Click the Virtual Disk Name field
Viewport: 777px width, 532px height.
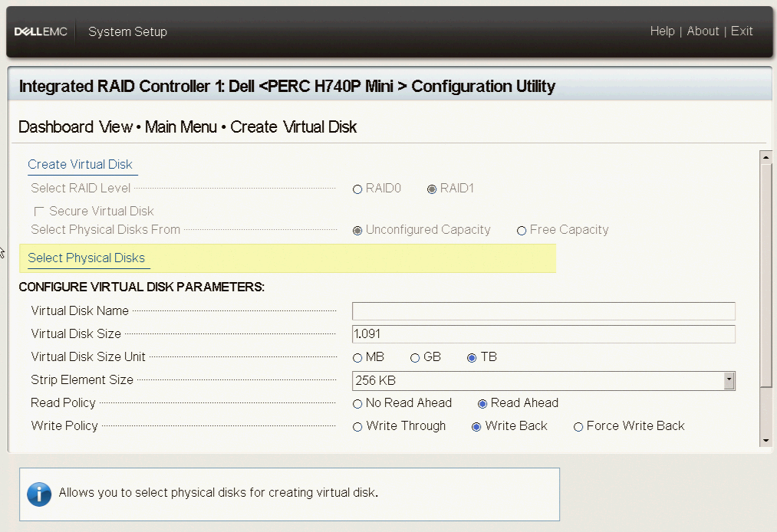(543, 311)
